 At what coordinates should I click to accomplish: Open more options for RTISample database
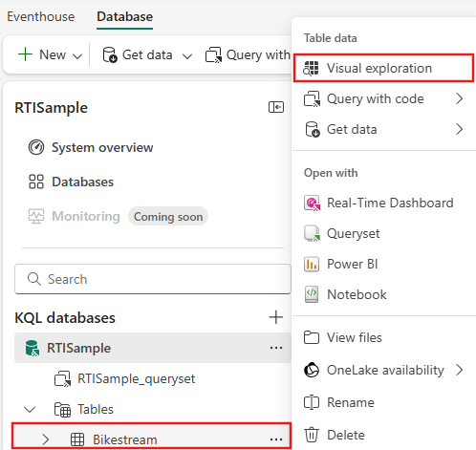[x=276, y=348]
